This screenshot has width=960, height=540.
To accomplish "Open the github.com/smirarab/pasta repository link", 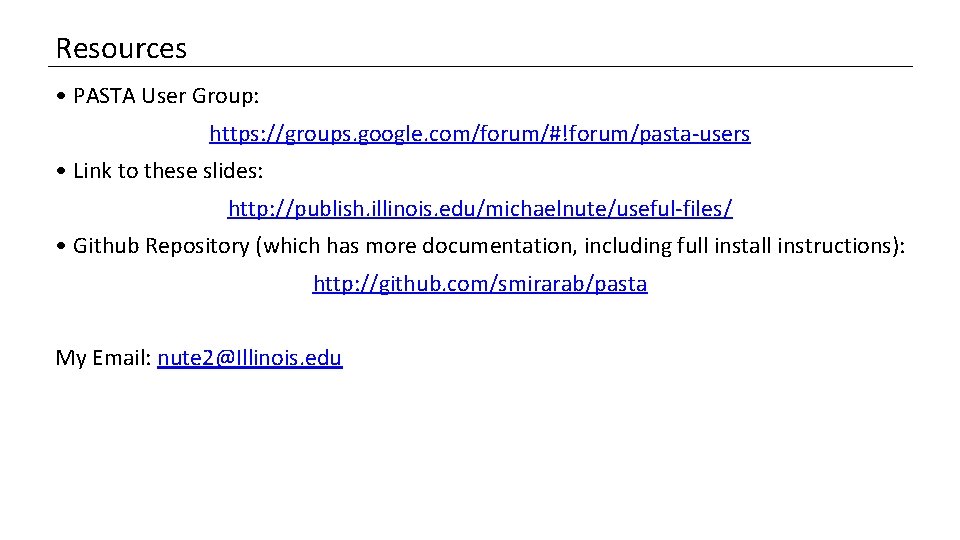I will (x=480, y=284).
